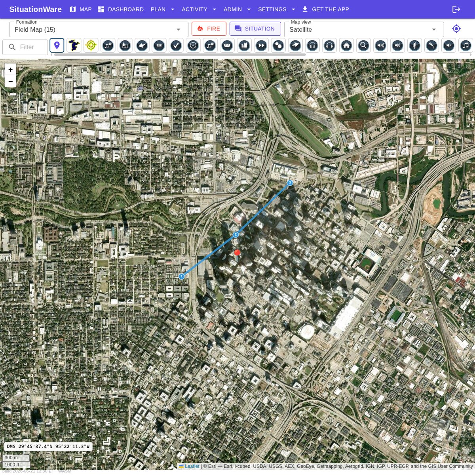Click the locate-me crosshair icon
The width and height of the screenshot is (475, 476).
[x=456, y=29]
